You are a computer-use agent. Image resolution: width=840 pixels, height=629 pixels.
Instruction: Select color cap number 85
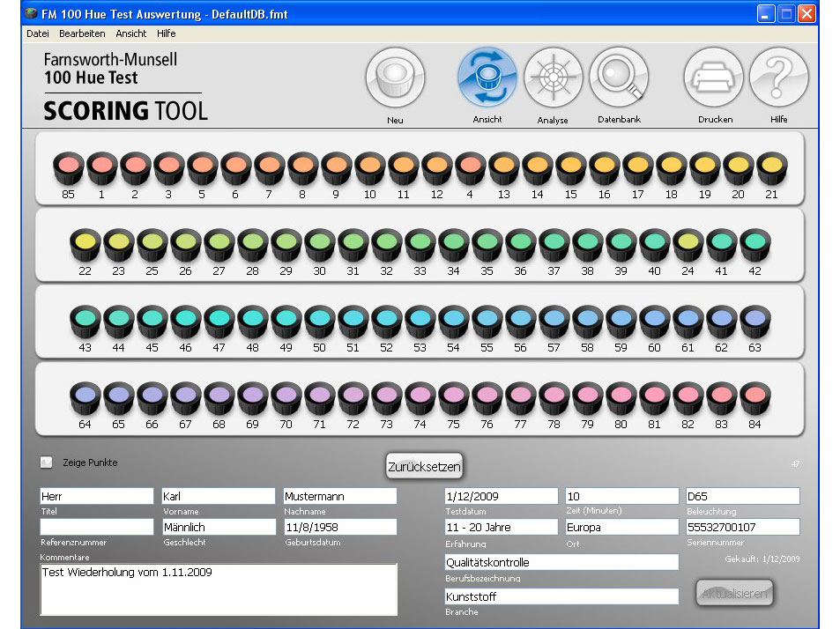[68, 166]
